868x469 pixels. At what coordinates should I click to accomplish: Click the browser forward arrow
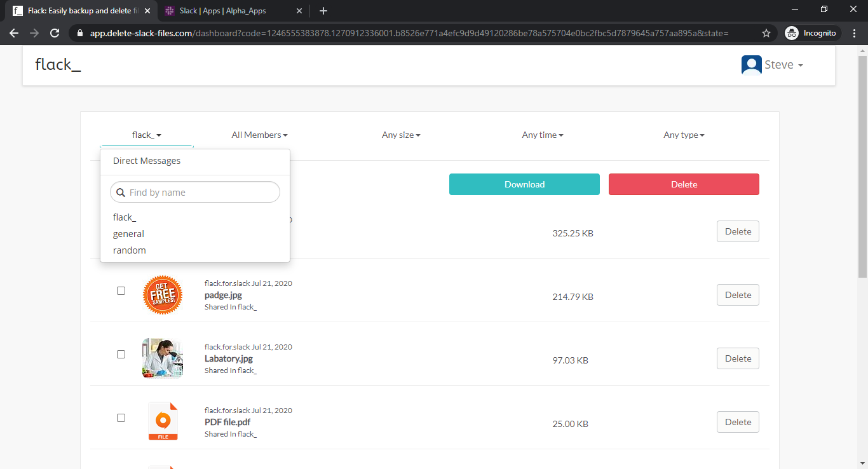[x=34, y=33]
